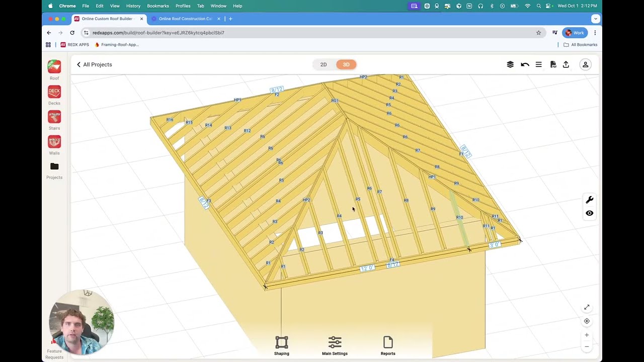
Task: Open the Stairs app in sidebar
Action: [x=54, y=117]
